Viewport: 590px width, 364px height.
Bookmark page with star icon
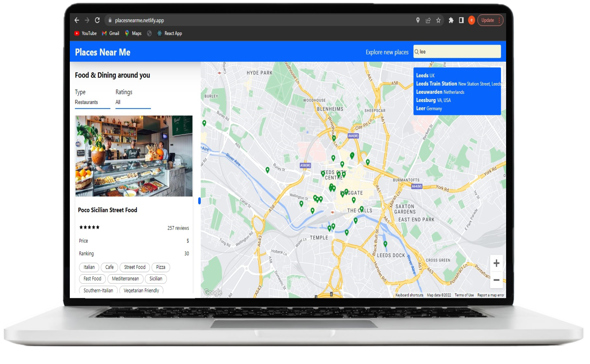[x=438, y=20]
